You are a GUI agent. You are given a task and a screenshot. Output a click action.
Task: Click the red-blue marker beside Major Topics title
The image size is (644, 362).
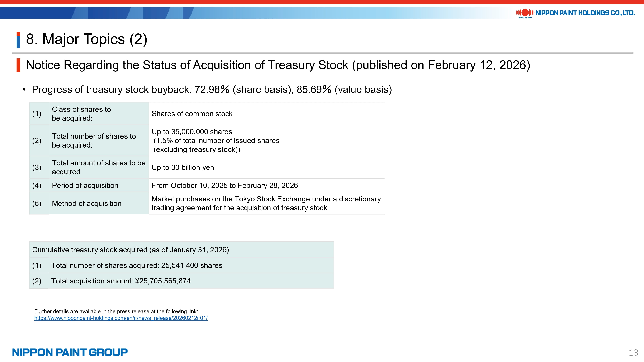pyautogui.click(x=18, y=40)
